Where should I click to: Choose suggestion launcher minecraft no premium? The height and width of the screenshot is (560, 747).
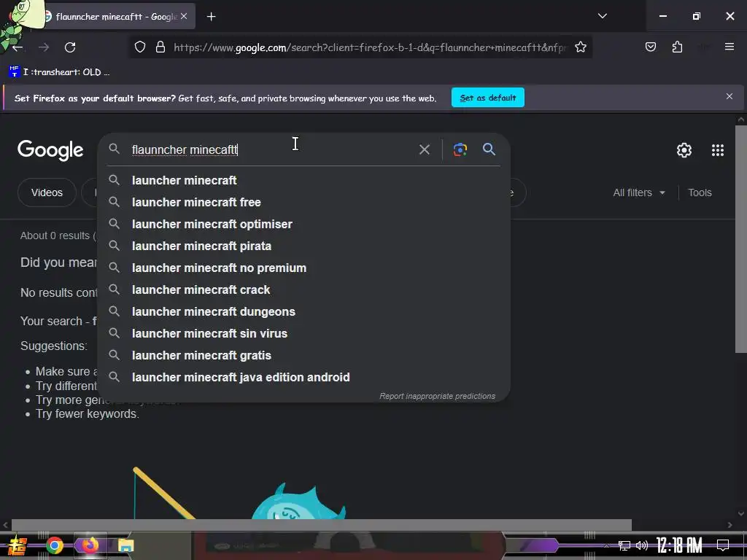pyautogui.click(x=303, y=268)
